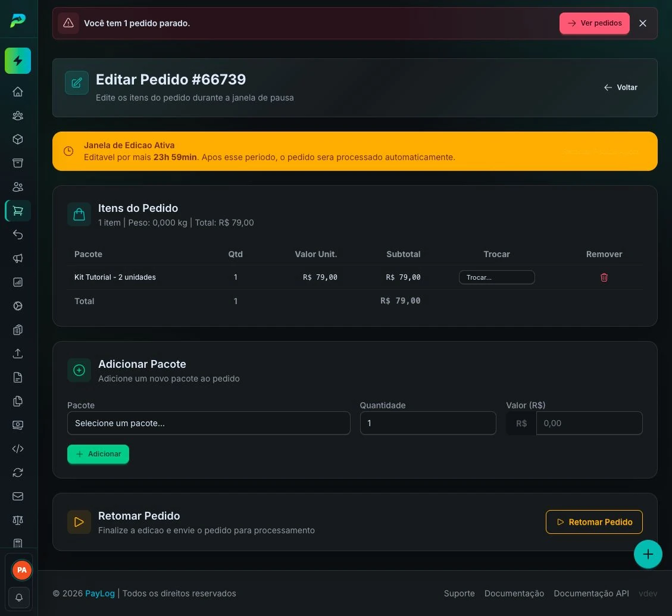The image size is (672, 616).
Task: Click the 'Kit Tutorial - 2 unidades' row text
Action: click(115, 277)
